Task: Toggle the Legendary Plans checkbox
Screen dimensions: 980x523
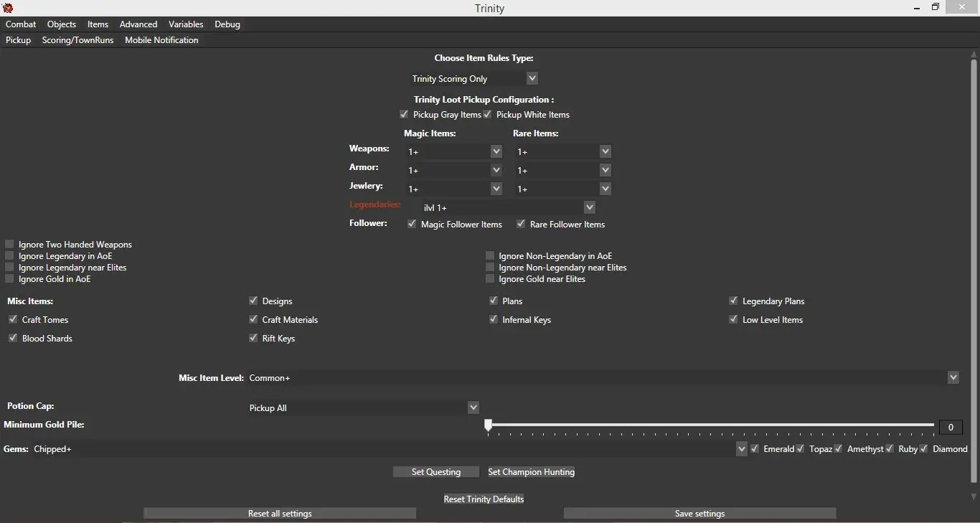Action: click(733, 301)
